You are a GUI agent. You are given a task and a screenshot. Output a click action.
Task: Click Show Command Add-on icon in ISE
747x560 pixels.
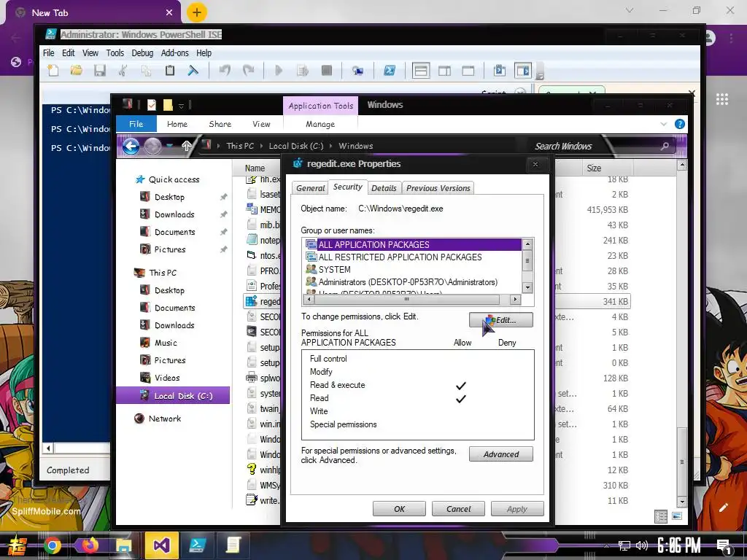pyautogui.click(x=522, y=71)
